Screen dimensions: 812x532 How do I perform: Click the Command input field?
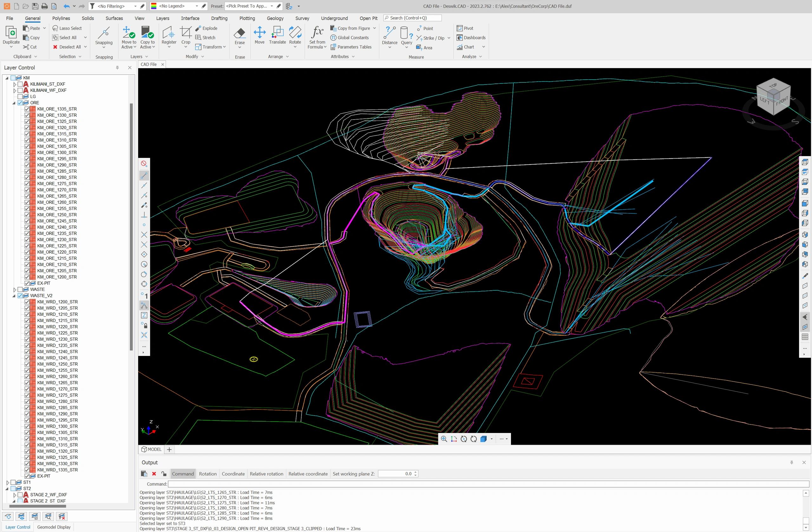pyautogui.click(x=488, y=484)
